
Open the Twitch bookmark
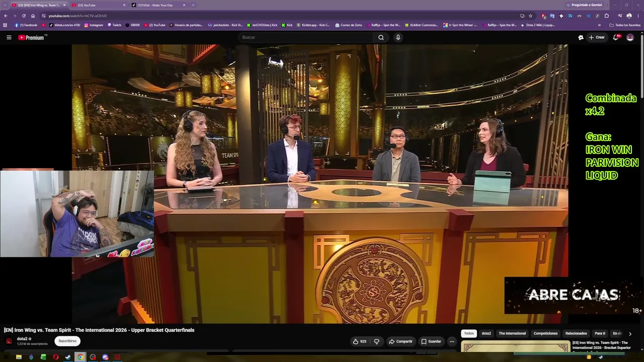click(x=114, y=25)
